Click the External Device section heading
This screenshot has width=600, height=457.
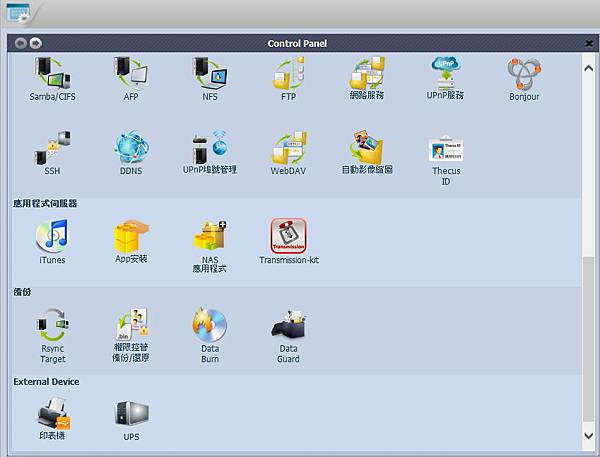tap(46, 382)
